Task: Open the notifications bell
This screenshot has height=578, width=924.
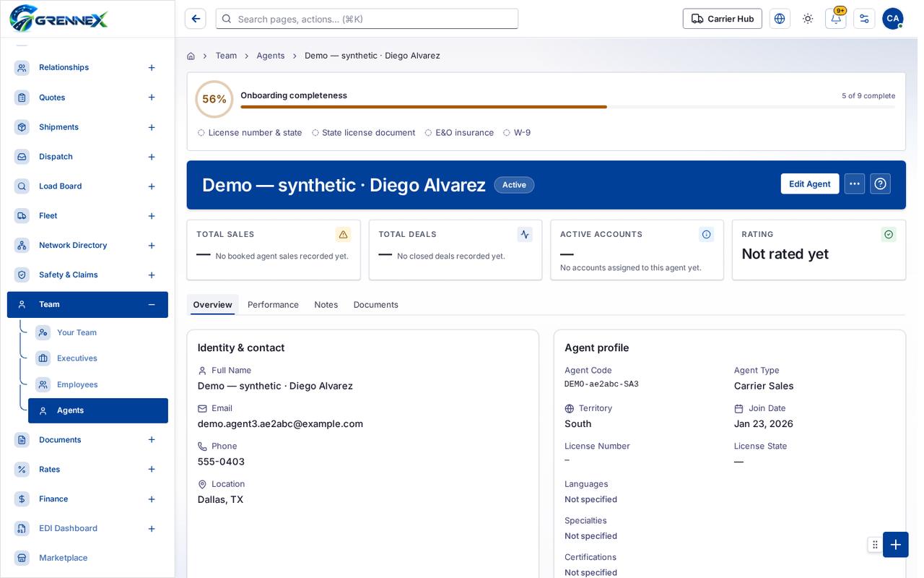Action: [836, 19]
